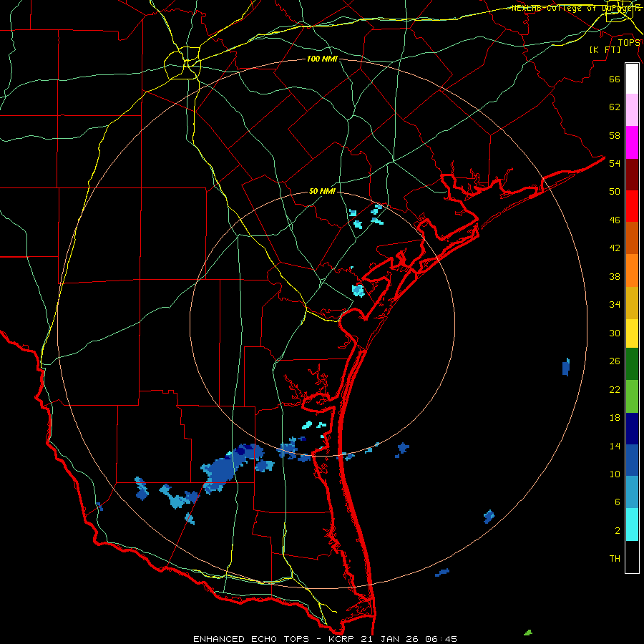This screenshot has height=644, width=644.
Task: Click the '100 NMI' range ring label
Action: coord(322,59)
